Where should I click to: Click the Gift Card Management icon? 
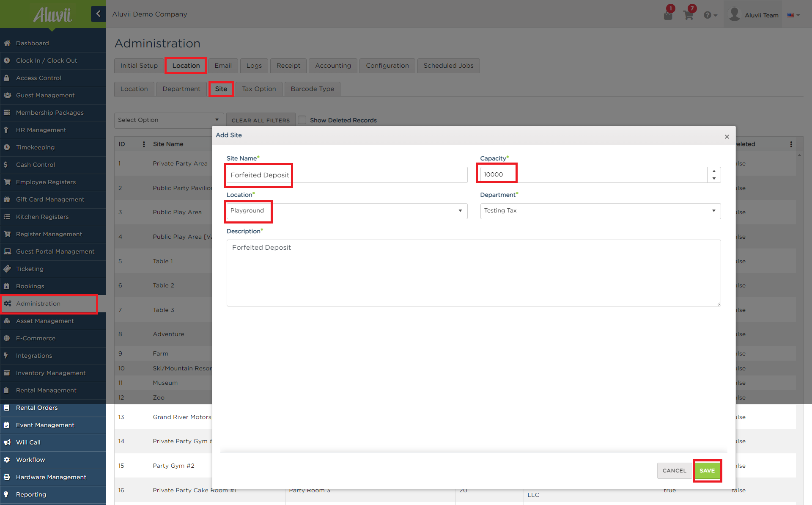pyautogui.click(x=7, y=199)
